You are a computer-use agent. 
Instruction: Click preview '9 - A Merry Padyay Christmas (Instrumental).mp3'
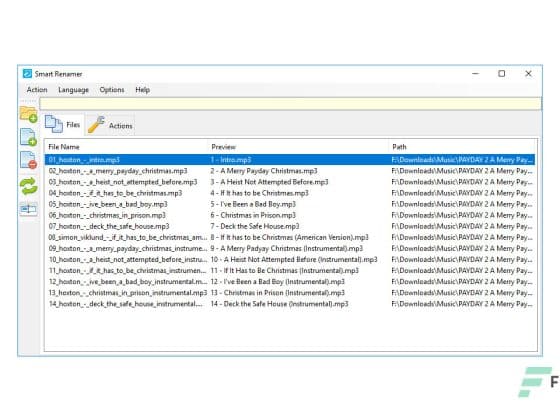[x=287, y=248]
